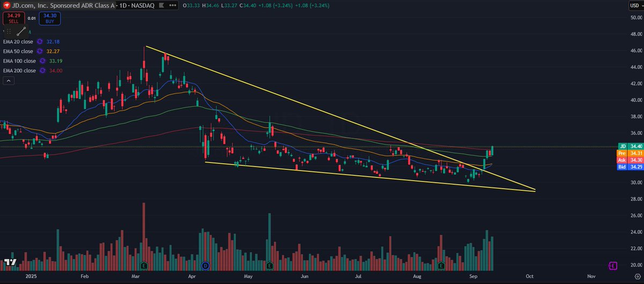
Task: Click the EMA 50 close indicator label
Action: click(19, 51)
